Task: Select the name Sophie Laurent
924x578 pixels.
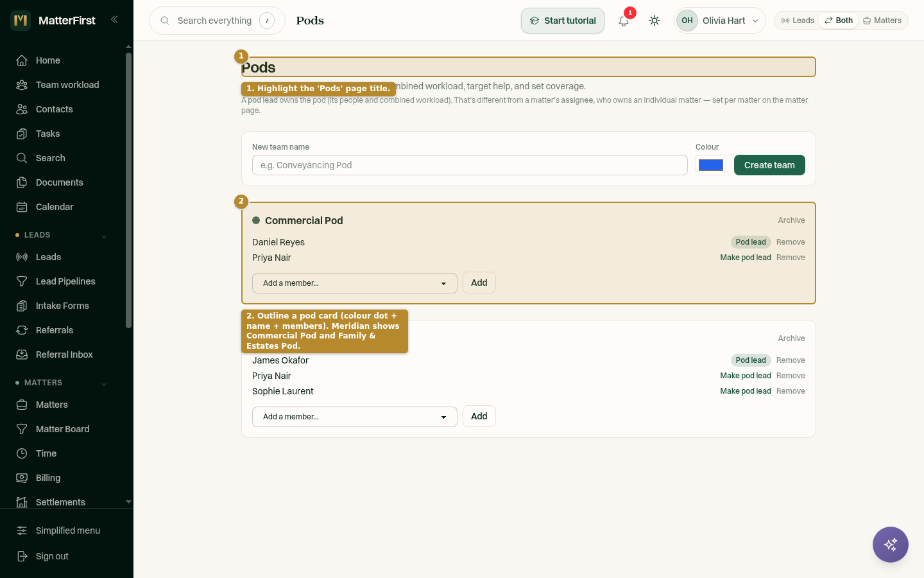Action: [283, 391]
